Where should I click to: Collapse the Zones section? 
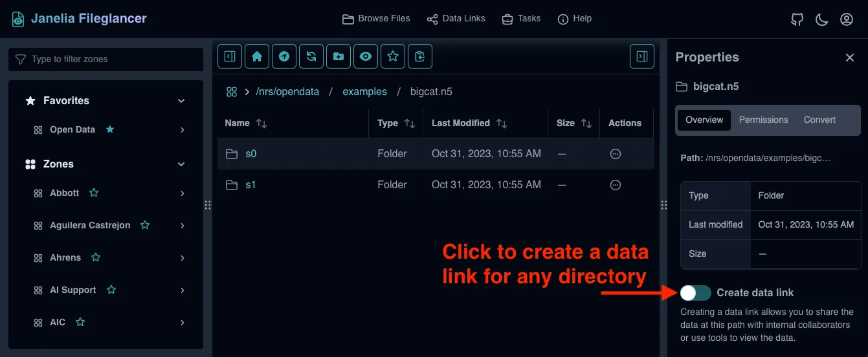(181, 164)
